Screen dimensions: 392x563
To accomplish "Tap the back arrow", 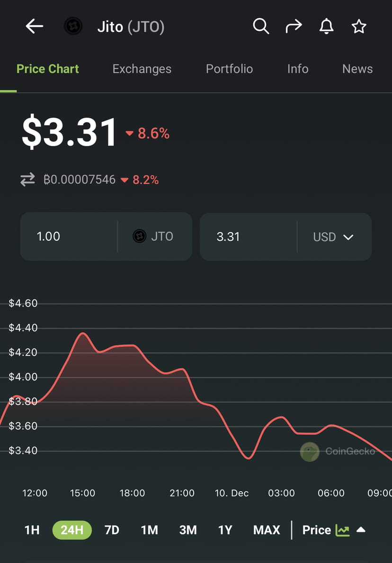I will coord(34,27).
